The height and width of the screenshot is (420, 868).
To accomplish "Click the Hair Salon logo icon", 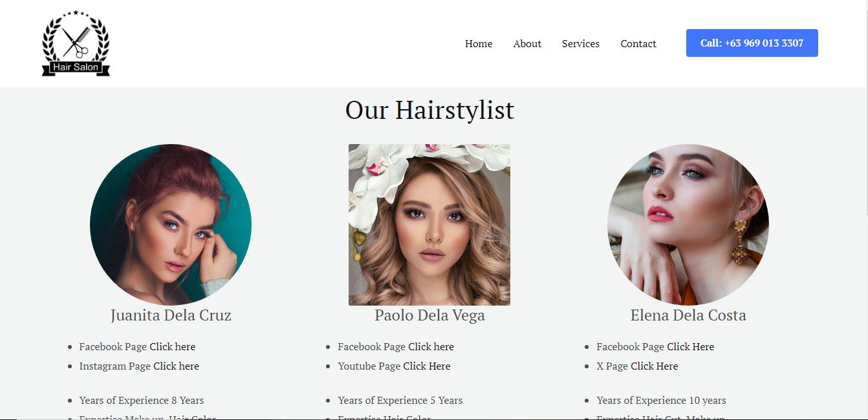I will [x=76, y=43].
